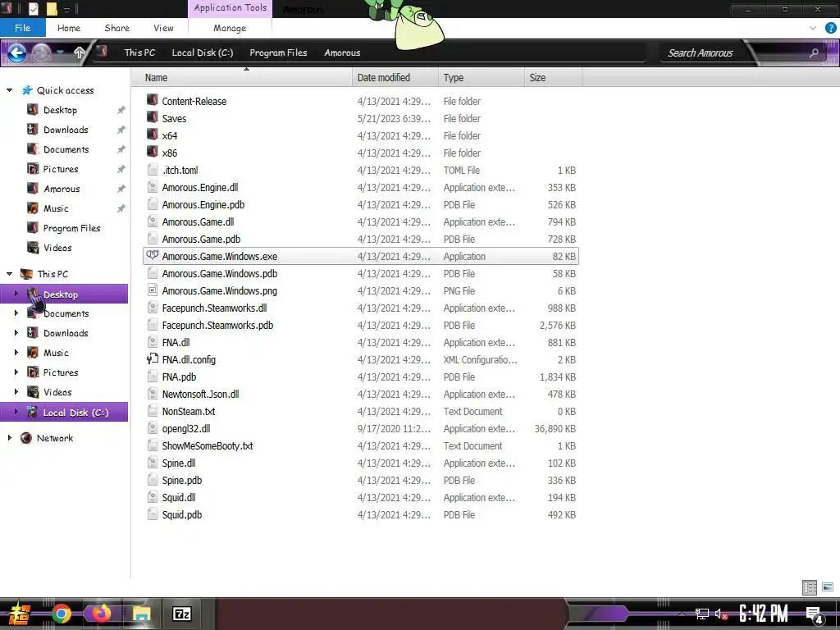Navigate to This PC breadcrumb
Screen dimensions: 840x630
139,52
